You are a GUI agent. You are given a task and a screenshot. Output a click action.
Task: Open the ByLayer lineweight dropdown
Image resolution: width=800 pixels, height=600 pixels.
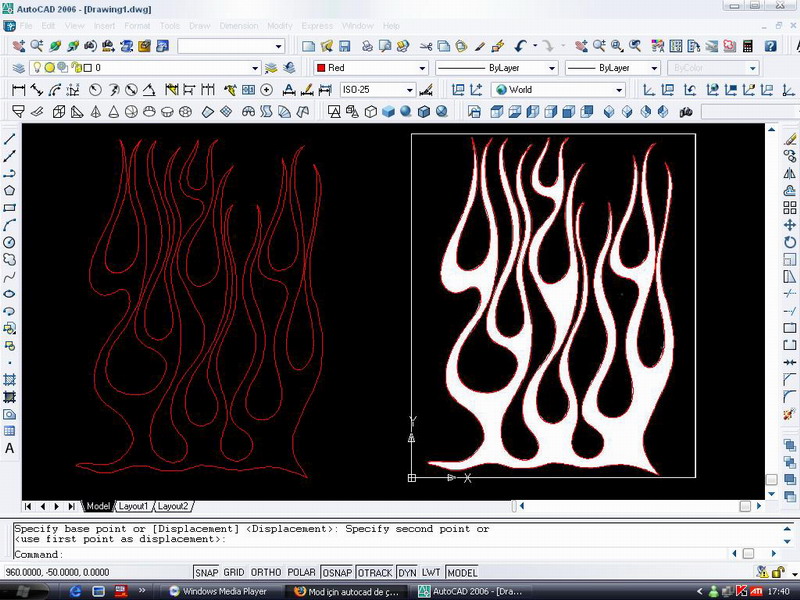click(x=654, y=68)
